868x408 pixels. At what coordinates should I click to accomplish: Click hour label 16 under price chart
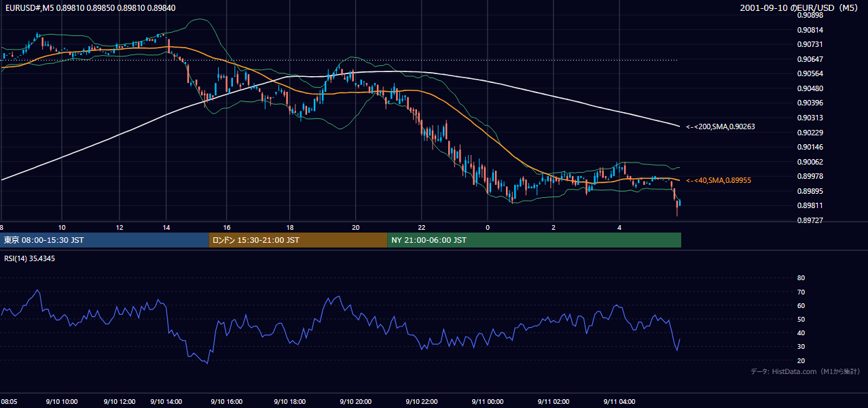tap(227, 227)
